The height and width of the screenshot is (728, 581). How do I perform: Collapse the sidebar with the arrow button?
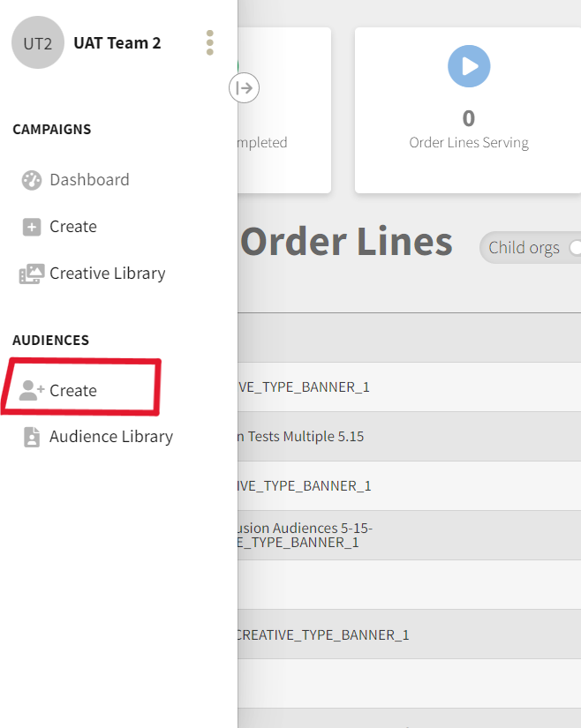pos(244,87)
